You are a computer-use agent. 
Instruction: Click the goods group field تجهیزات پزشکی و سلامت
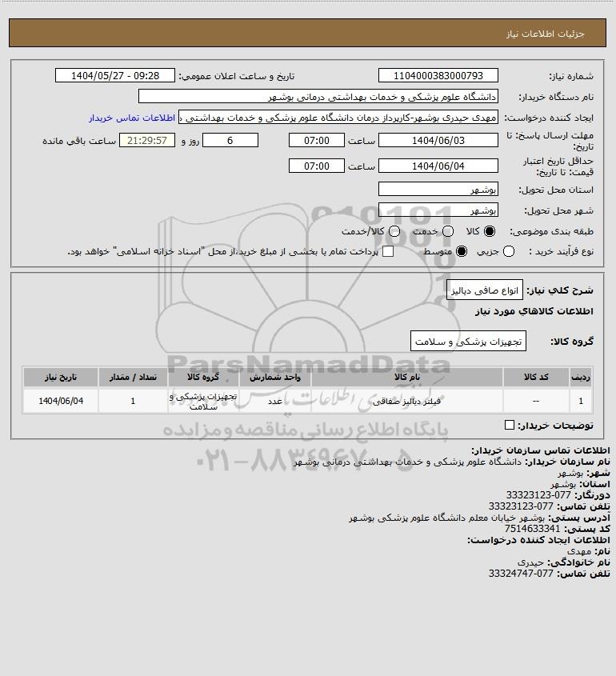468,341
